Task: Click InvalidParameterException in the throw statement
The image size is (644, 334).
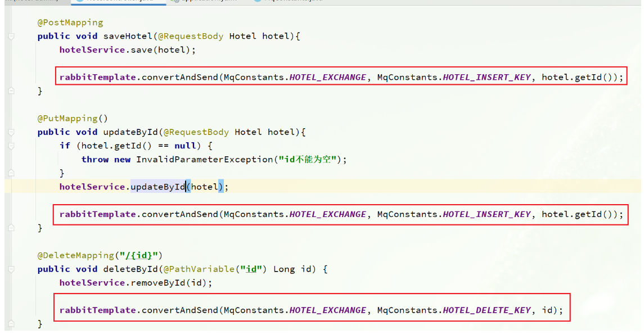Action: click(x=205, y=159)
